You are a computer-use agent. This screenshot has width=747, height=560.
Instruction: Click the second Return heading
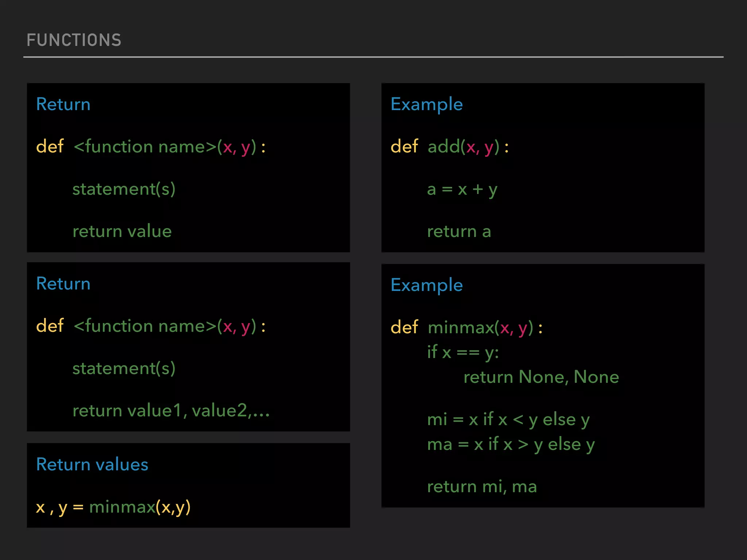[63, 284]
